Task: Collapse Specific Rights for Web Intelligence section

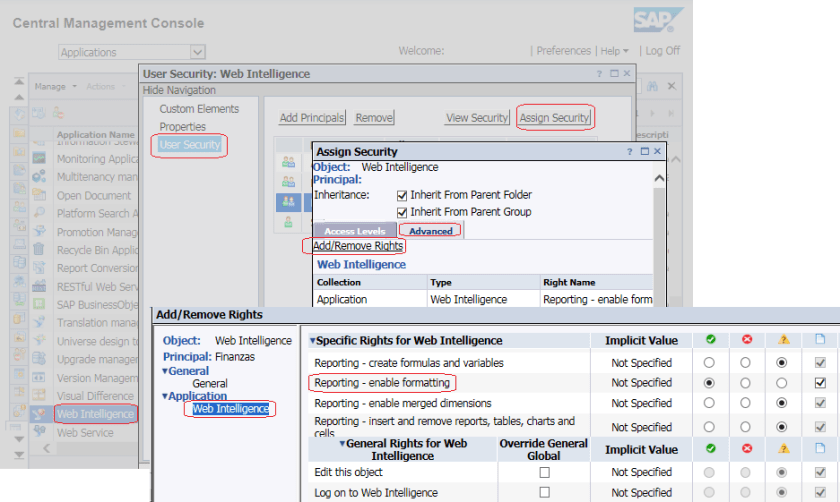Action: 312,341
